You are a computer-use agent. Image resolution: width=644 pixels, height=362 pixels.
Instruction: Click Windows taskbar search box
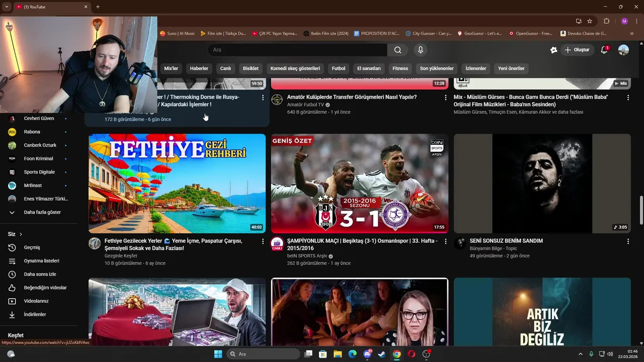click(x=264, y=354)
